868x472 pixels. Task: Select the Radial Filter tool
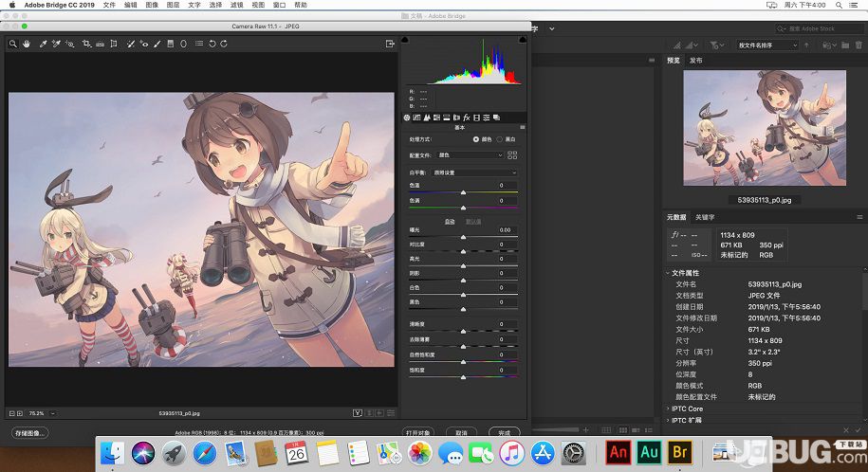[x=184, y=44]
